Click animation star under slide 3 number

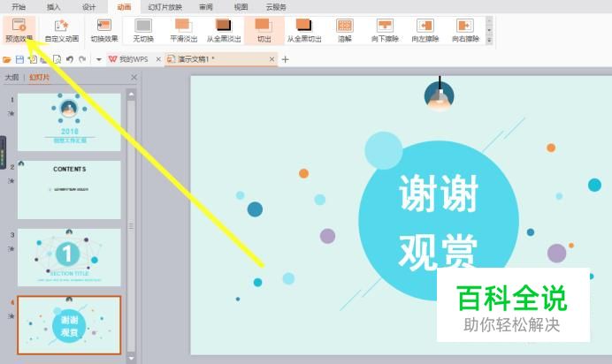[x=11, y=248]
